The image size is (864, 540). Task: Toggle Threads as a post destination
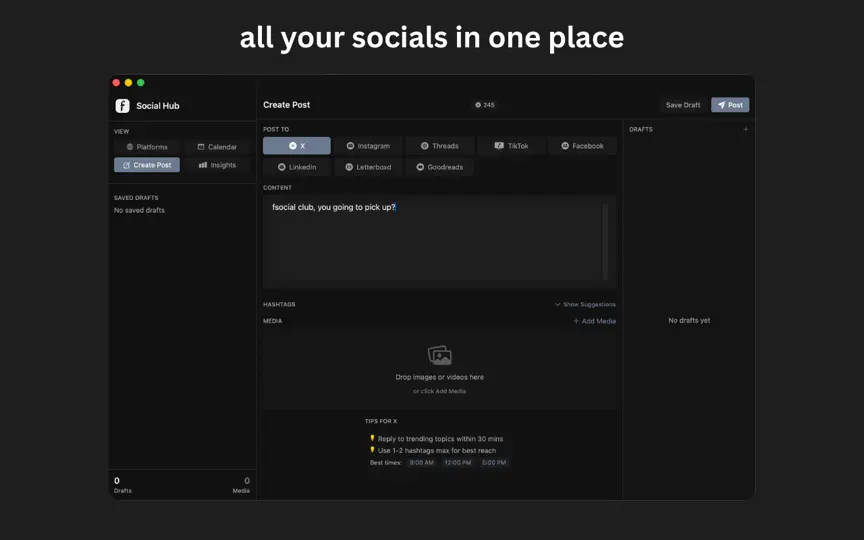pos(440,146)
